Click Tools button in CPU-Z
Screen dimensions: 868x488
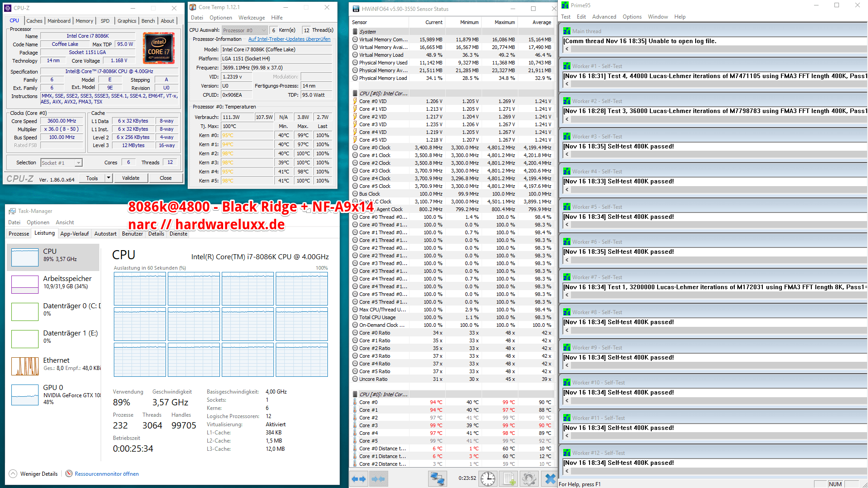[92, 178]
